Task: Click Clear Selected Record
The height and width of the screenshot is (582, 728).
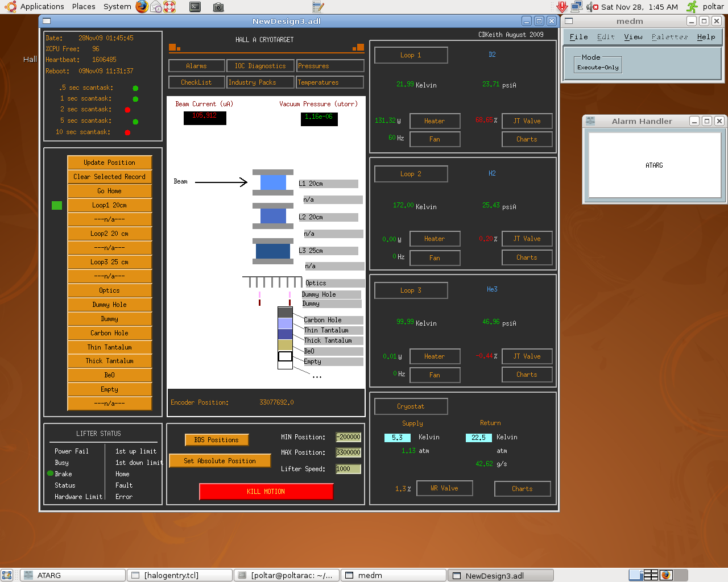Action: pos(110,177)
